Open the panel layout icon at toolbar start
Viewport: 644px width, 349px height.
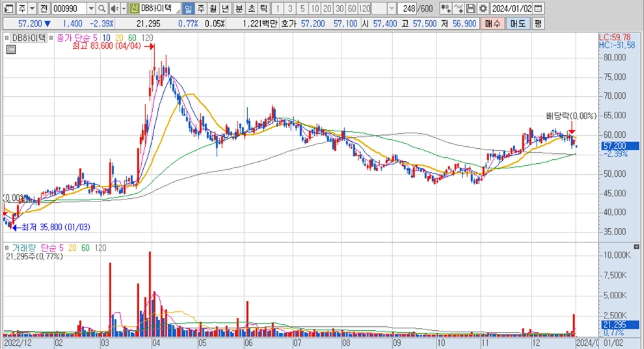point(8,8)
